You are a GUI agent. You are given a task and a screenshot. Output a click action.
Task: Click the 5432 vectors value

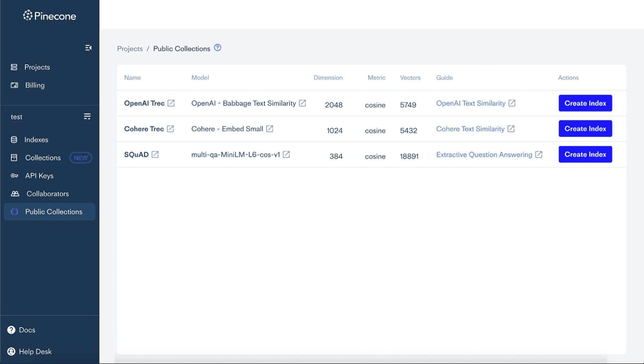[409, 131]
